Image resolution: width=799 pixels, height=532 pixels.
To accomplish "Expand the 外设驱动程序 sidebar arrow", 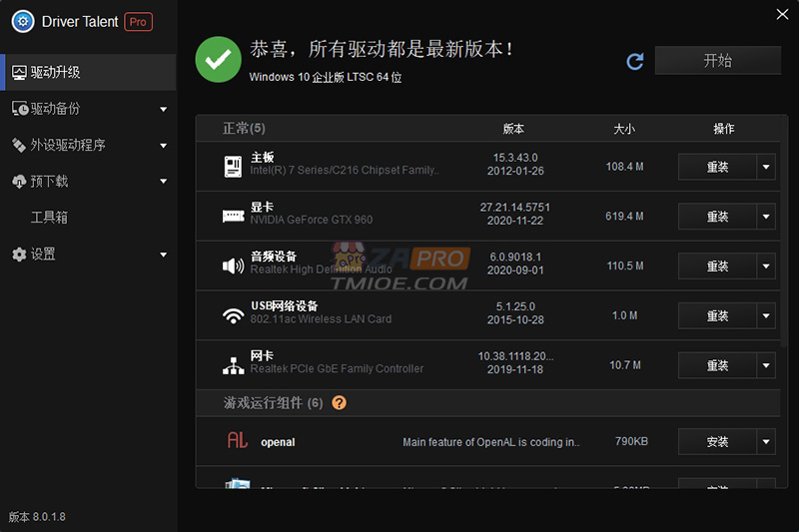I will pos(164,146).
